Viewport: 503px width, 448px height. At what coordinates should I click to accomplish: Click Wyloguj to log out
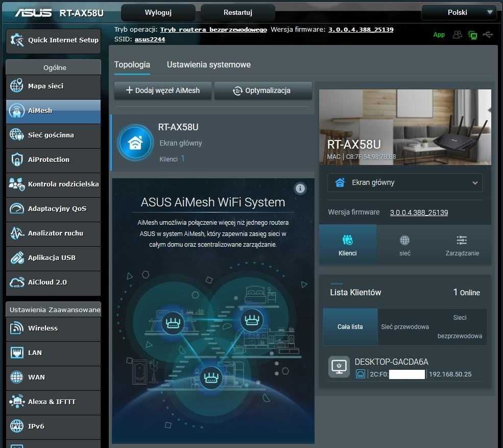coord(158,13)
